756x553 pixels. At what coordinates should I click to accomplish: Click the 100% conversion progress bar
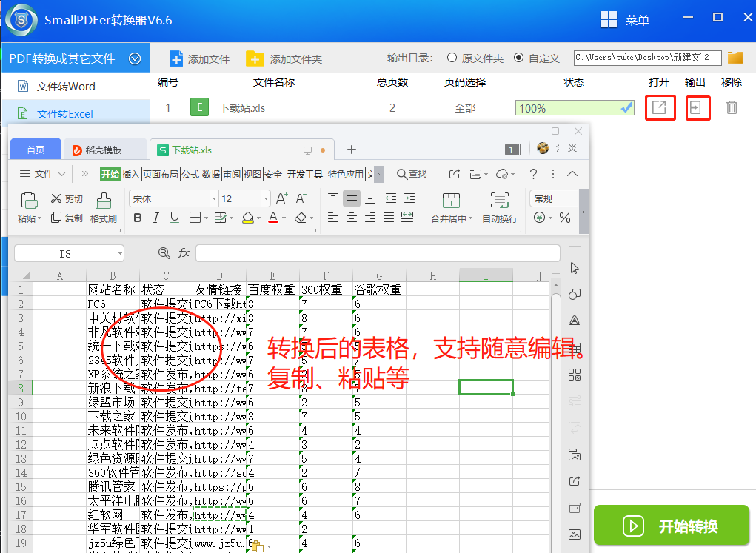[x=575, y=108]
